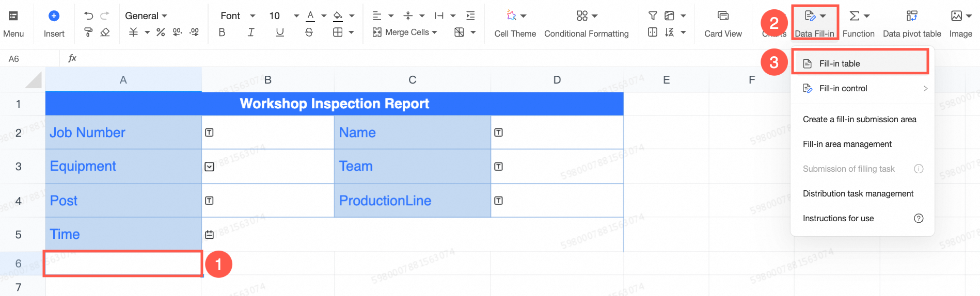The width and height of the screenshot is (980, 296).
Task: Click the formula bar input field
Action: (x=413, y=58)
